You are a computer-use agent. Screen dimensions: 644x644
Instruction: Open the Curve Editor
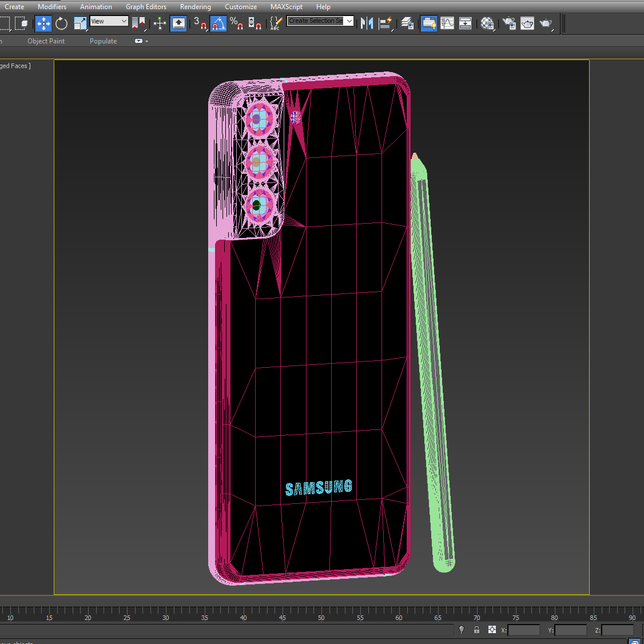(447, 23)
